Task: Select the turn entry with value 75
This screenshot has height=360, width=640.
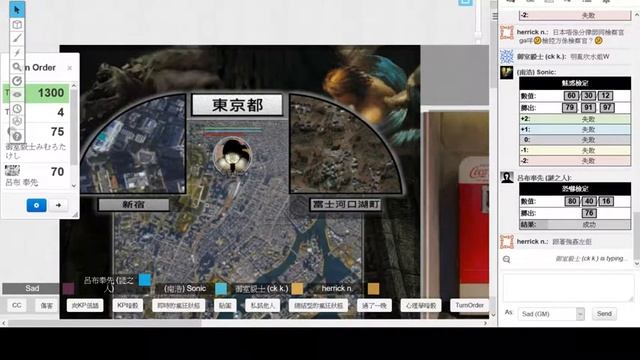Action: [x=36, y=141]
